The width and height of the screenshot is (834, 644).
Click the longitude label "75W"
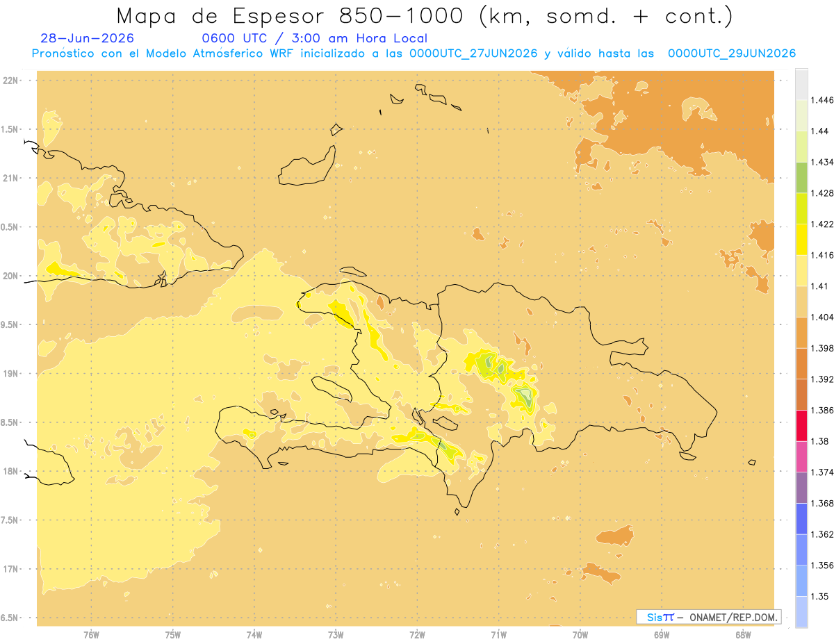coord(173,635)
